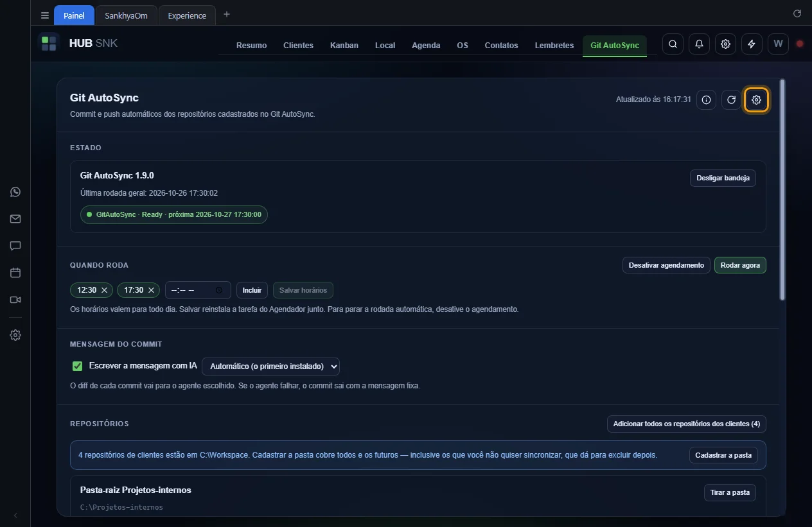The image size is (812, 527).
Task: Add a new tab with plus icon
Action: [226, 15]
